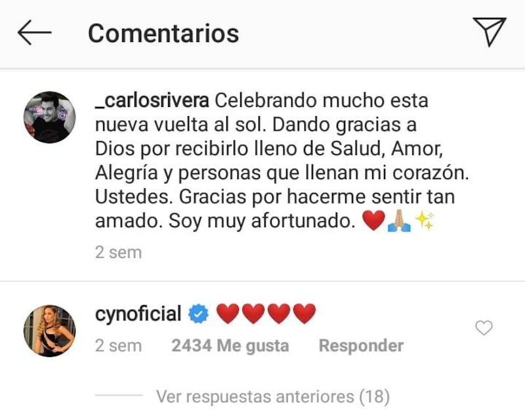Tap the first red heart in cynoficial's comment
This screenshot has width=525, height=420.
[228, 314]
